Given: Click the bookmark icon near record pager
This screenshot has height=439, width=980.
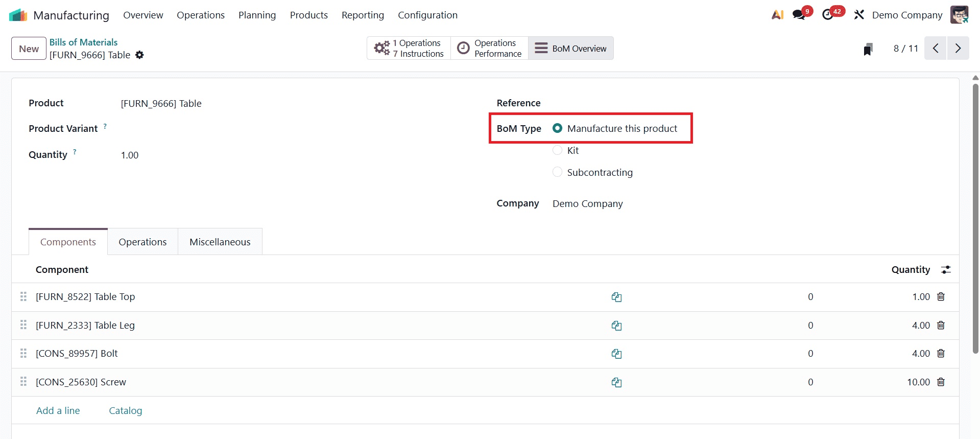Looking at the screenshot, I should point(868,49).
